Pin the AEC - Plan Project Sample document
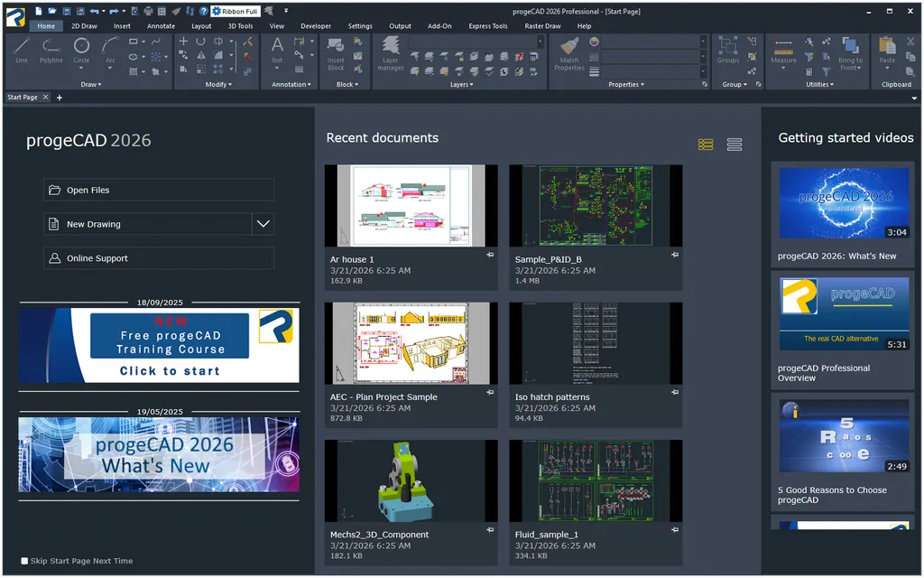The image size is (924, 578). point(490,392)
